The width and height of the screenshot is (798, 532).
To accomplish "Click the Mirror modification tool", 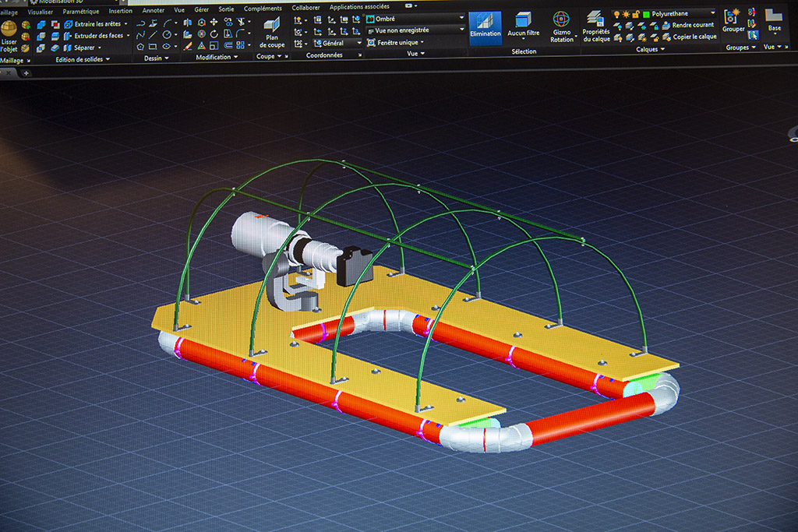I will tap(188, 23).
